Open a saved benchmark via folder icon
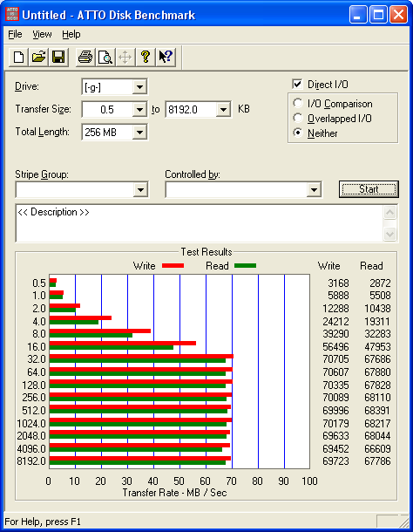Image resolution: width=413 pixels, height=532 pixels. (38, 57)
